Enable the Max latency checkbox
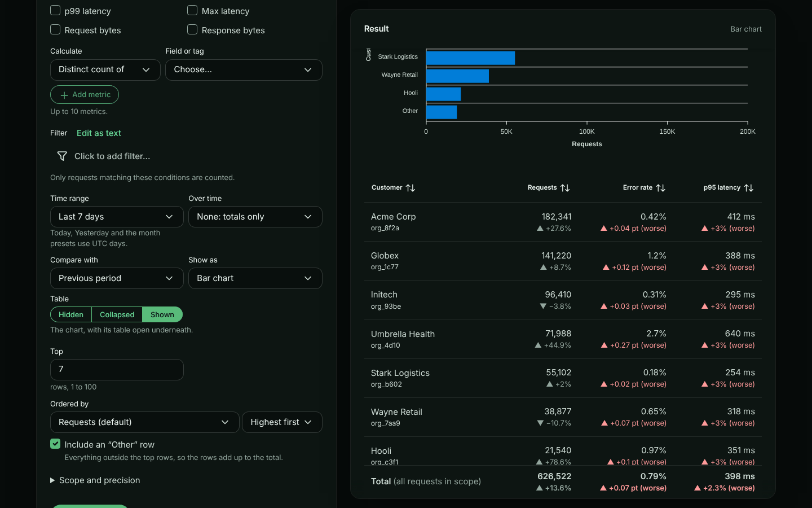 click(x=192, y=10)
